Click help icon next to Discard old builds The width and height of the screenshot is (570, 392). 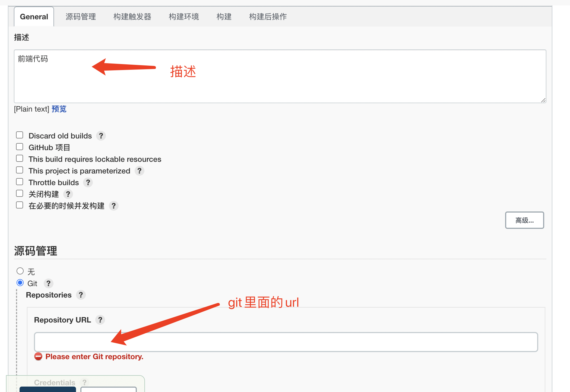(101, 136)
